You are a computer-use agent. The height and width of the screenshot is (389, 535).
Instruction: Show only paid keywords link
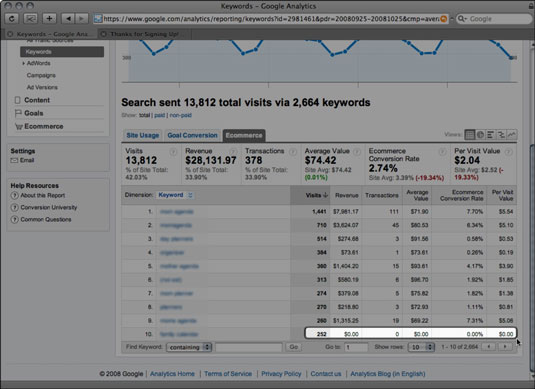point(159,115)
